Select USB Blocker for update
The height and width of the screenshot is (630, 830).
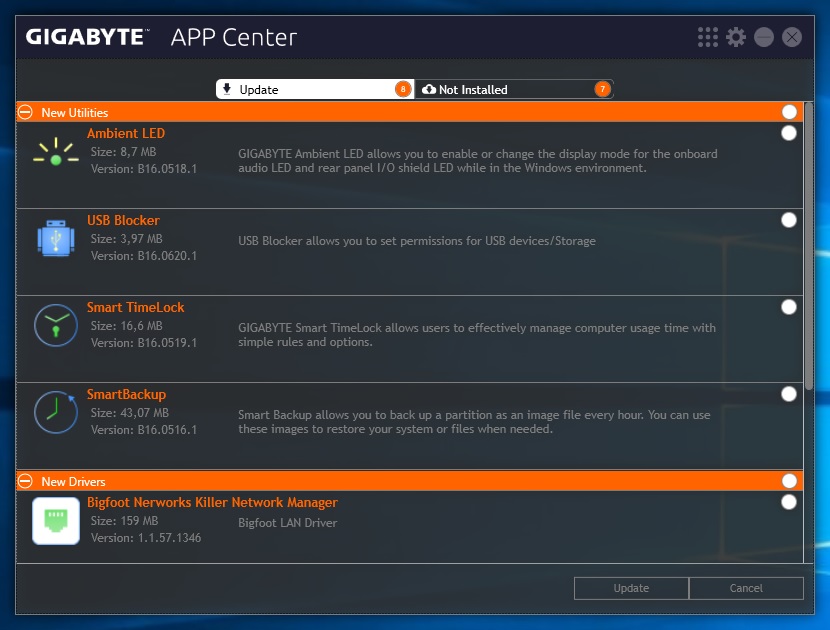point(789,220)
